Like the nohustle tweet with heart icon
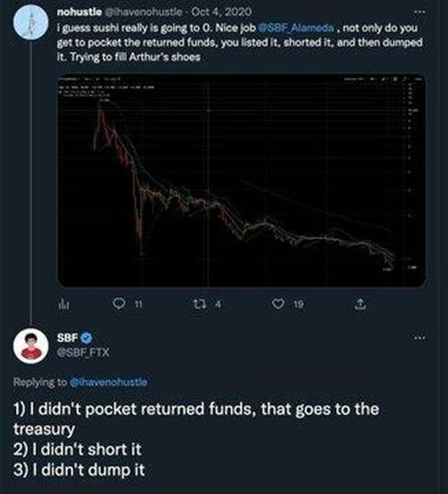Viewport: 448px width, 494px height. 277,305
